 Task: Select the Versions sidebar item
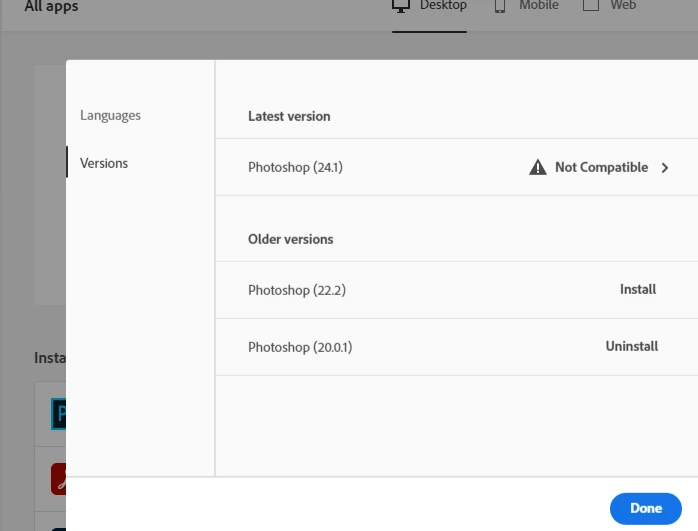point(104,163)
